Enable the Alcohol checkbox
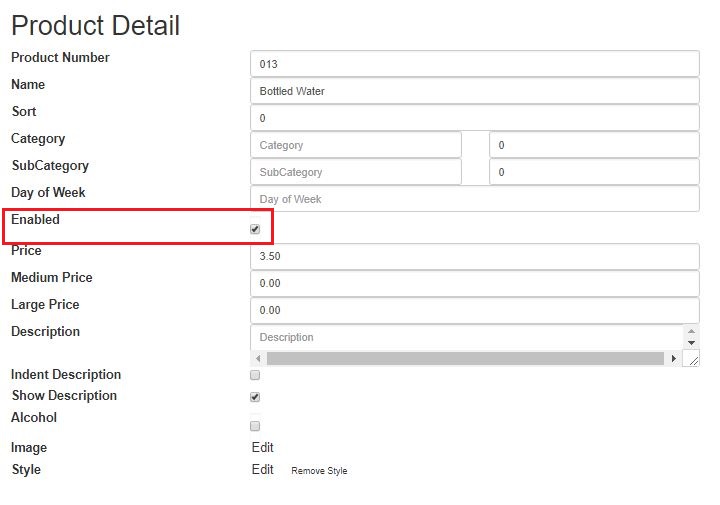 pyautogui.click(x=255, y=426)
